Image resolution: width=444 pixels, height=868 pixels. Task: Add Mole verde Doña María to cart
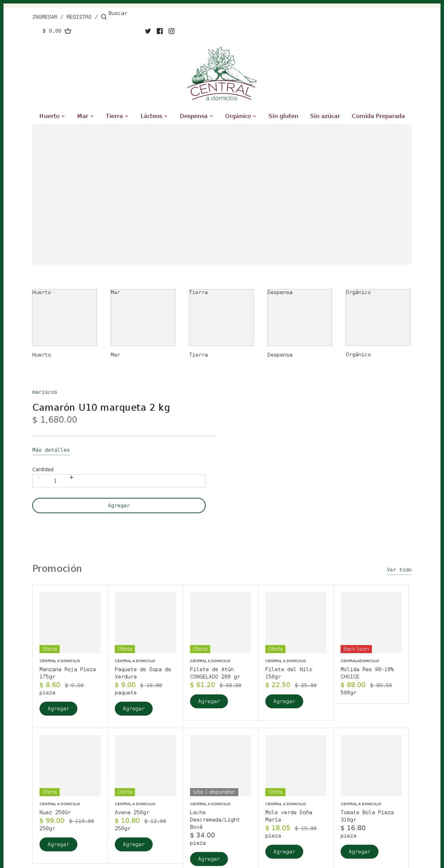[284, 852]
